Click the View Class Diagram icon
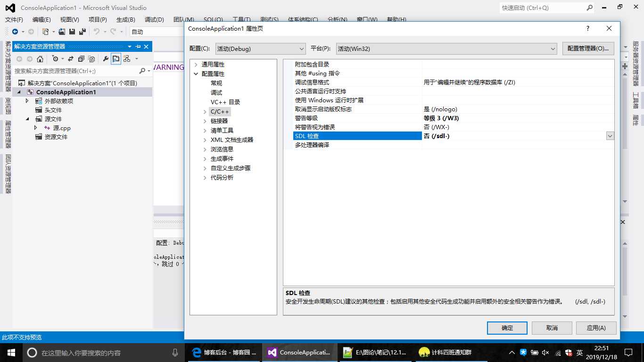Viewport: 644px width, 362px height. [126, 59]
